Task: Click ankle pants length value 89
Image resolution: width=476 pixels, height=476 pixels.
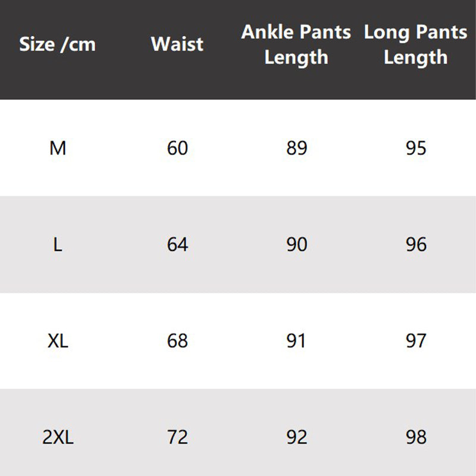Action: (296, 148)
